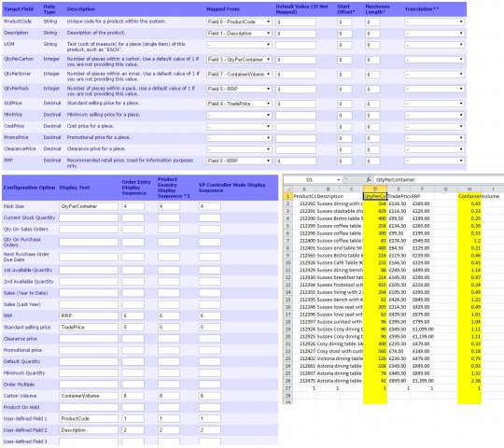The height and width of the screenshot is (448, 504).
Task: Click Default Value field for ProductCode row
Action: tap(296, 22)
